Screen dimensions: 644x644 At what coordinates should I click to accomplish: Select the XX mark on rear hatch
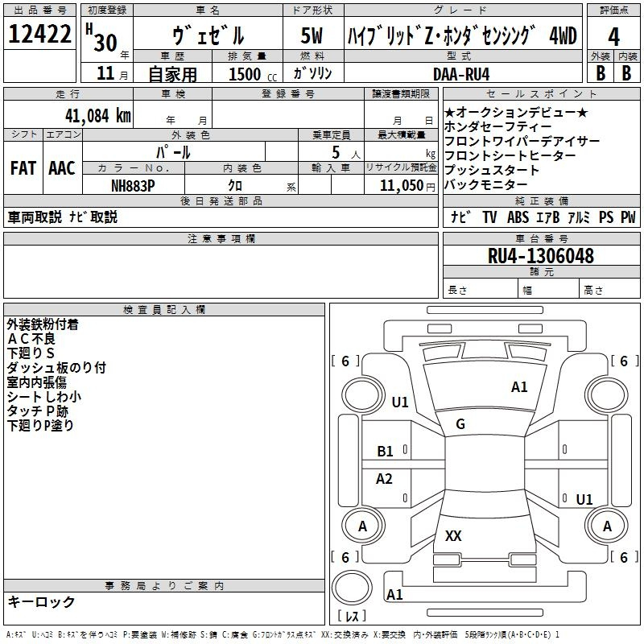click(x=453, y=535)
